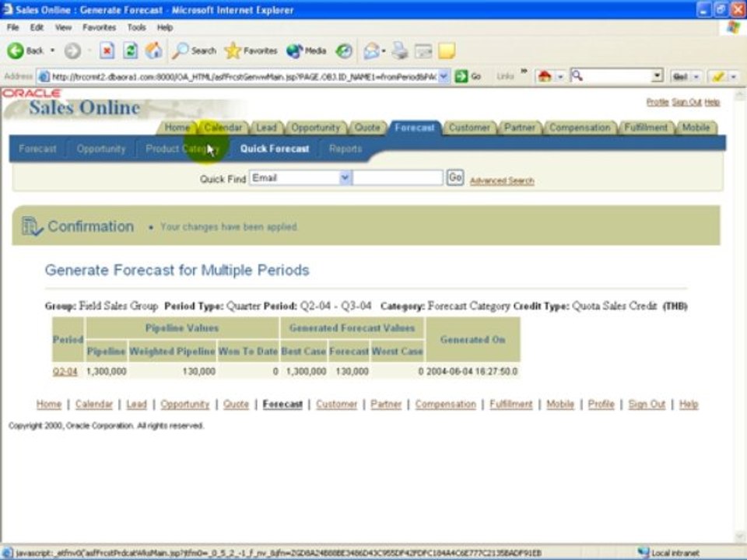Image resolution: width=747 pixels, height=560 pixels.
Task: Click the red house links toolbar icon
Action: 545,76
